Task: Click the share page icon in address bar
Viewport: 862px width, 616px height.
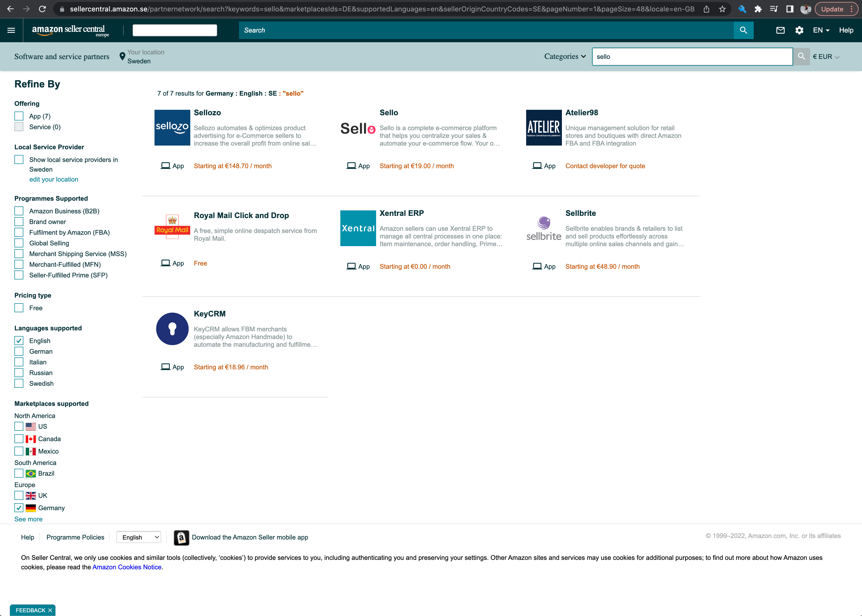Action: tap(706, 9)
